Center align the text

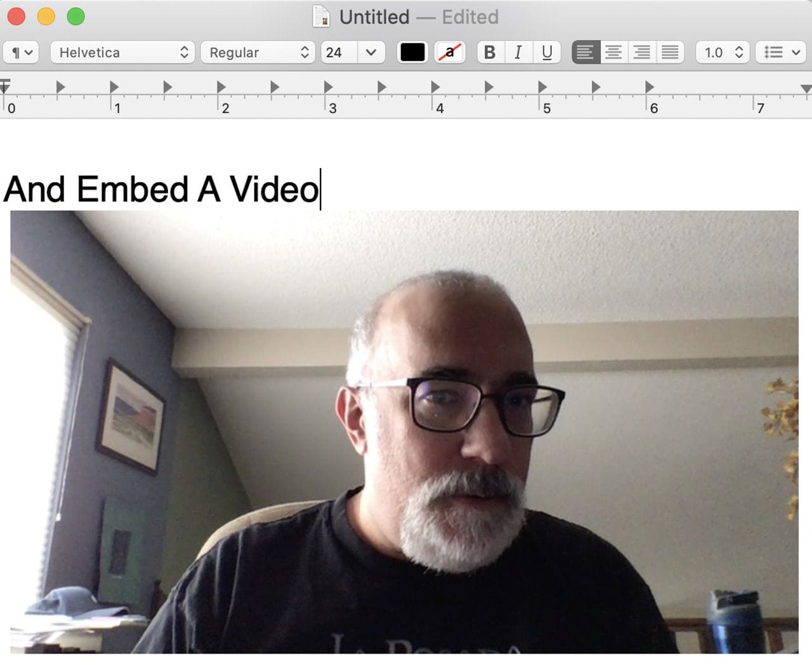[613, 53]
